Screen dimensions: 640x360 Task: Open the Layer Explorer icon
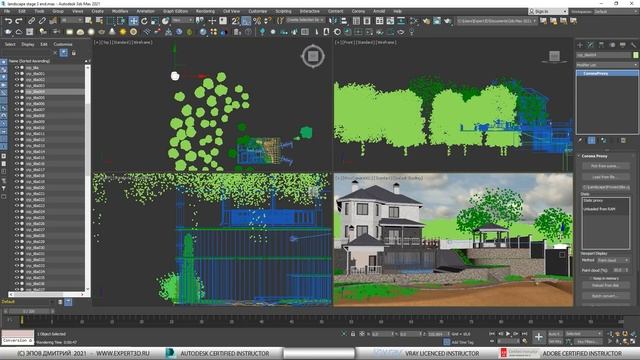pos(367,20)
